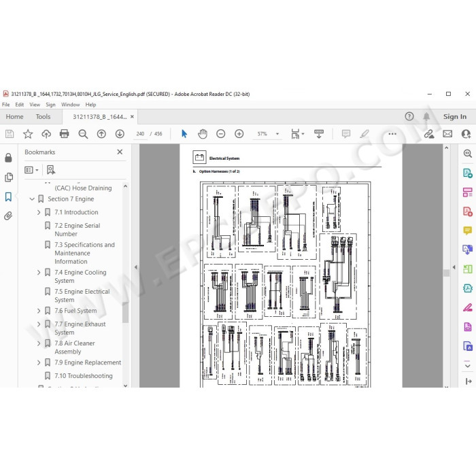Open more tools ellipsis
This screenshot has height=476, width=476.
(x=392, y=134)
